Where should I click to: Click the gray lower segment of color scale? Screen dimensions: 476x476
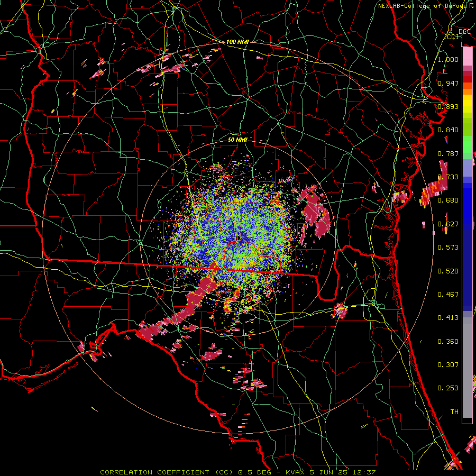click(x=467, y=368)
